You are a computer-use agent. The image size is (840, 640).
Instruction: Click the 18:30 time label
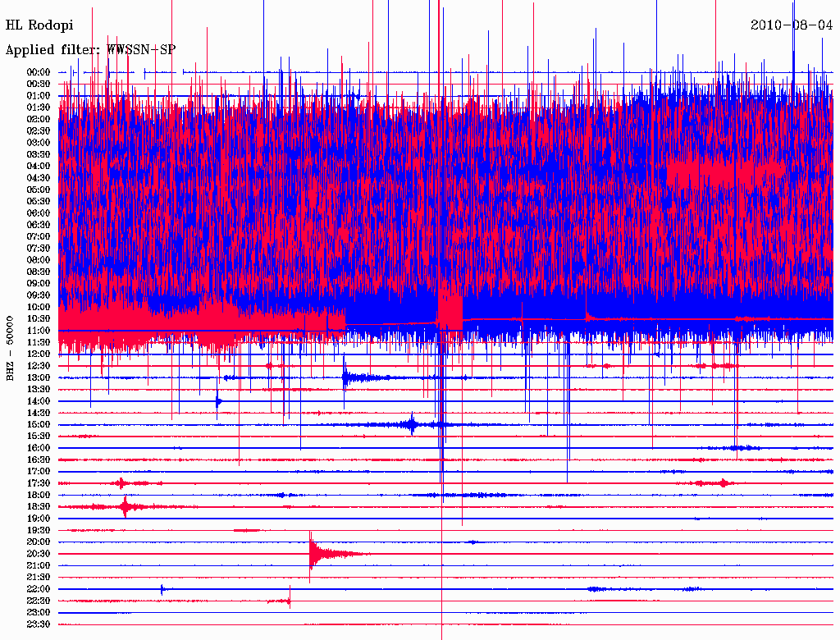coord(39,506)
